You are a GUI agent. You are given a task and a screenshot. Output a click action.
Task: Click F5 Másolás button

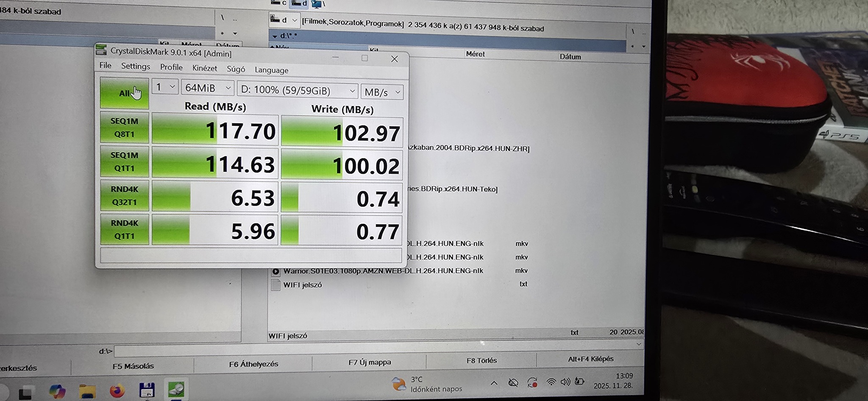coord(133,366)
